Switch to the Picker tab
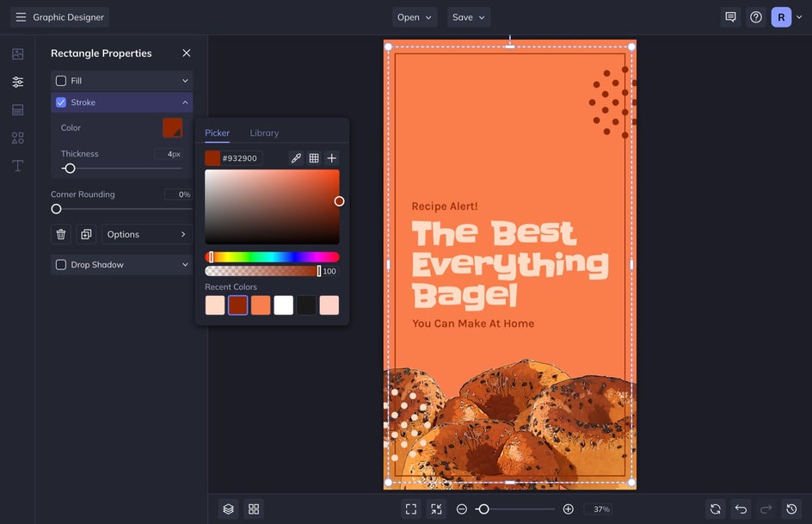Viewport: 812px width, 524px height. click(217, 133)
